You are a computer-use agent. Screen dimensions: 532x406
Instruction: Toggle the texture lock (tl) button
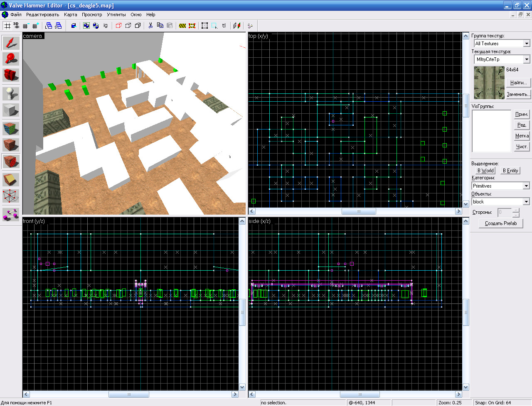[224, 26]
